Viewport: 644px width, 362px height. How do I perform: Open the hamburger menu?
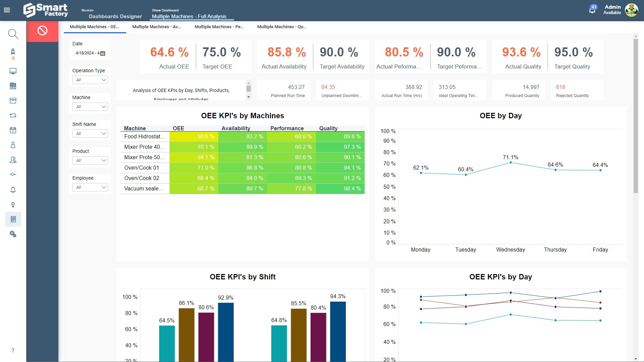pyautogui.click(x=7, y=10)
